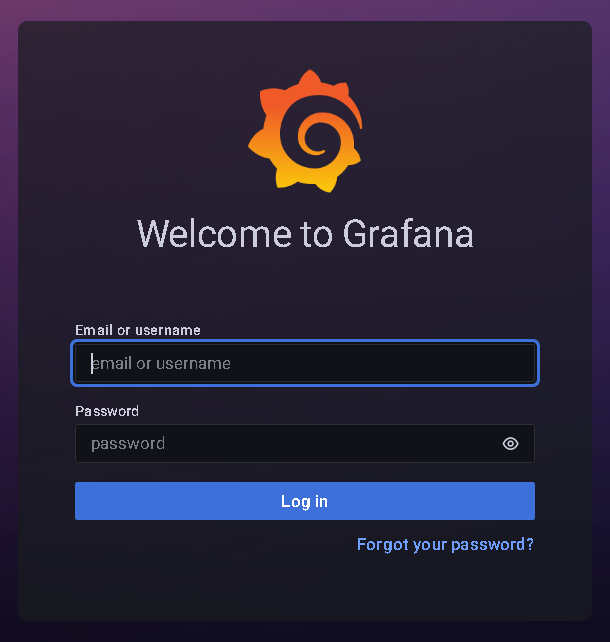Show password using the eye icon
610x642 pixels.
click(510, 443)
